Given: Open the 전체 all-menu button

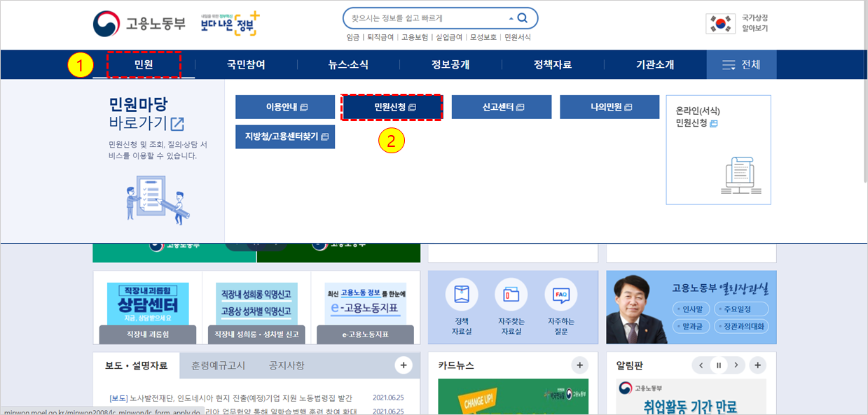Looking at the screenshot, I should (x=741, y=64).
